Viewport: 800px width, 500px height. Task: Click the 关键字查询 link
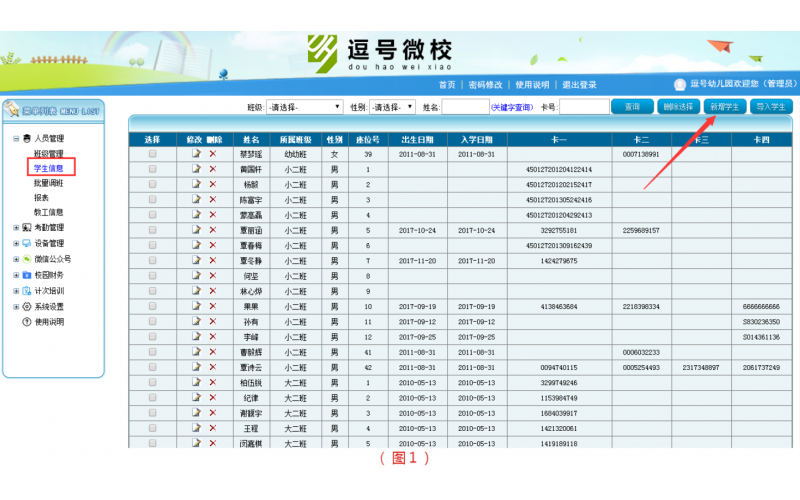point(512,107)
